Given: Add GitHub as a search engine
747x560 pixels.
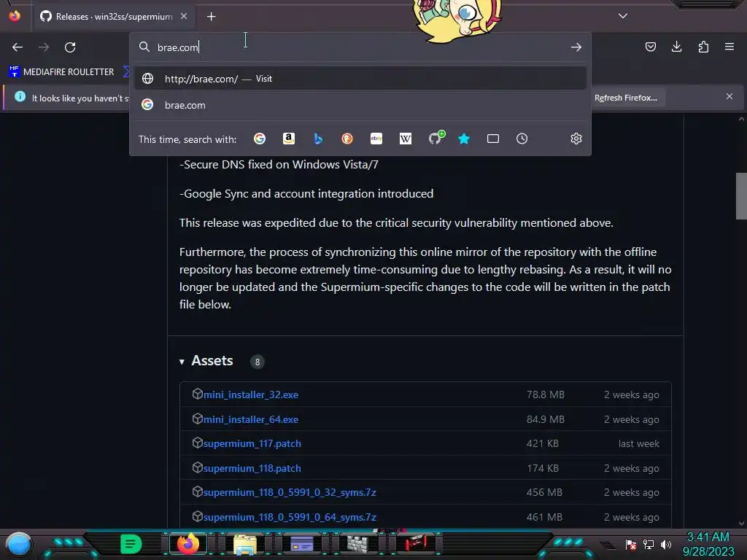Looking at the screenshot, I should tap(435, 139).
